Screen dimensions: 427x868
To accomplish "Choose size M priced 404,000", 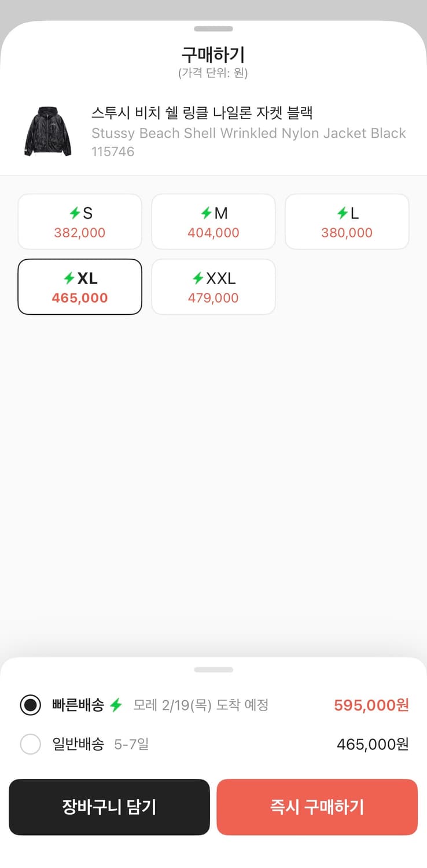I will click(213, 222).
